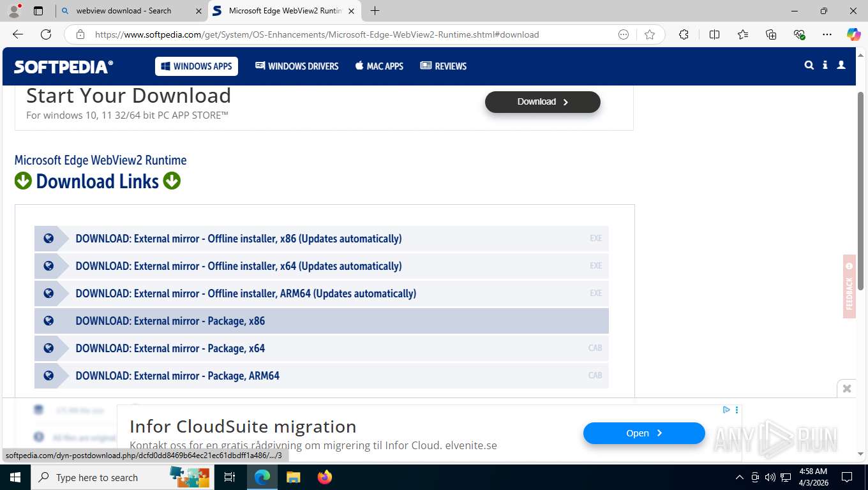
Task: Click the scrollbar down arrow
Action: click(x=860, y=454)
